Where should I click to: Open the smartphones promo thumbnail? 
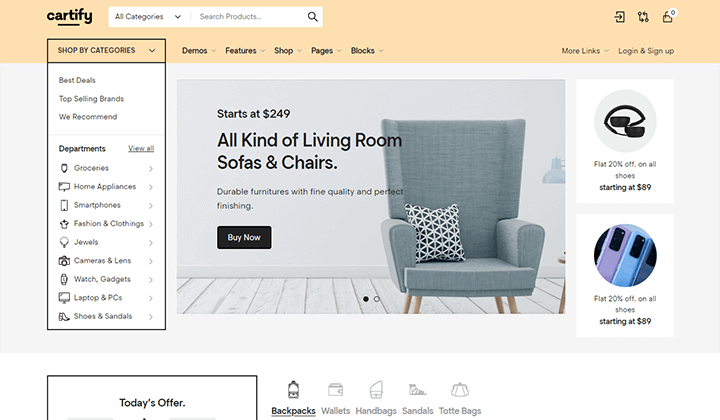pyautogui.click(x=625, y=255)
